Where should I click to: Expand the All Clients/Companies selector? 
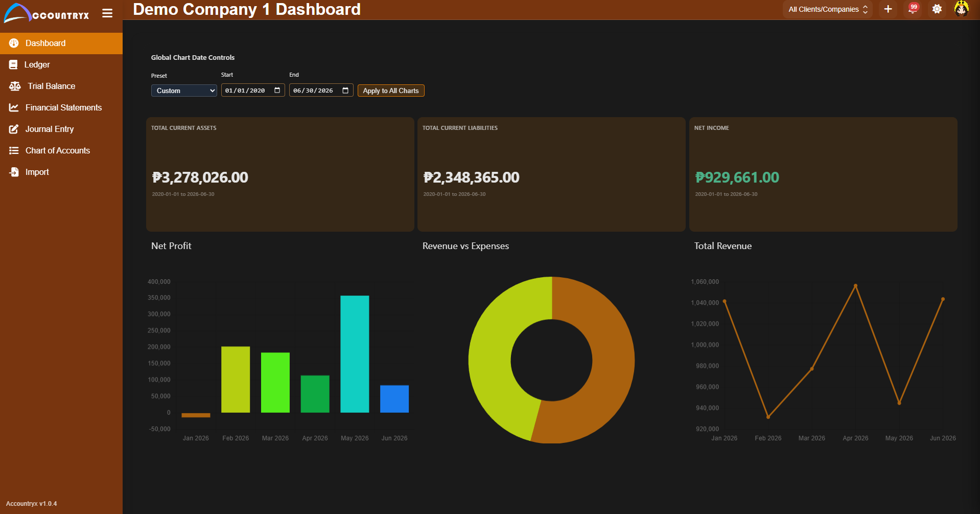click(828, 9)
